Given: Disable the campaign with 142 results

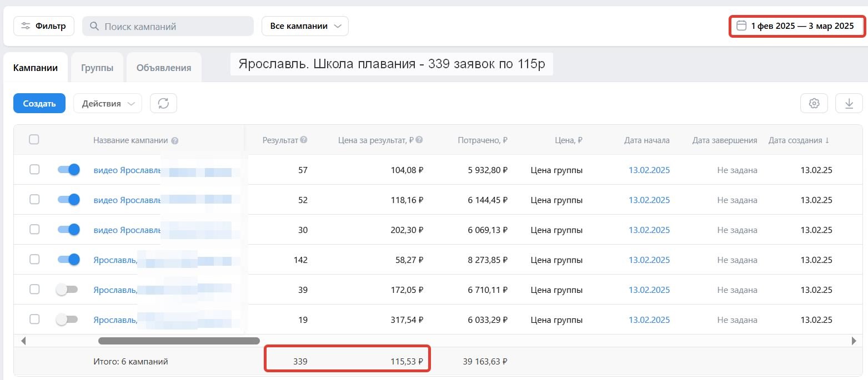Looking at the screenshot, I should tap(68, 260).
